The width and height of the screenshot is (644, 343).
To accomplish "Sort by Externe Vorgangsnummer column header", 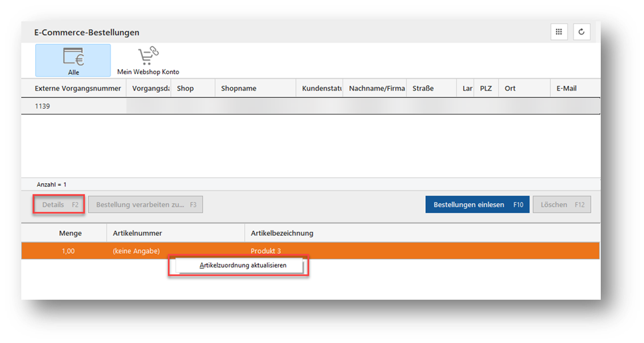I will (x=78, y=89).
